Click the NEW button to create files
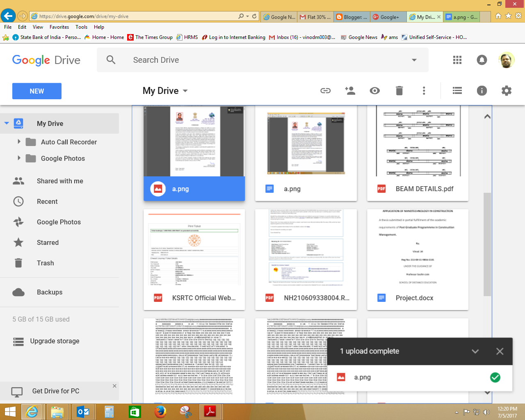525x420 pixels. tap(37, 91)
